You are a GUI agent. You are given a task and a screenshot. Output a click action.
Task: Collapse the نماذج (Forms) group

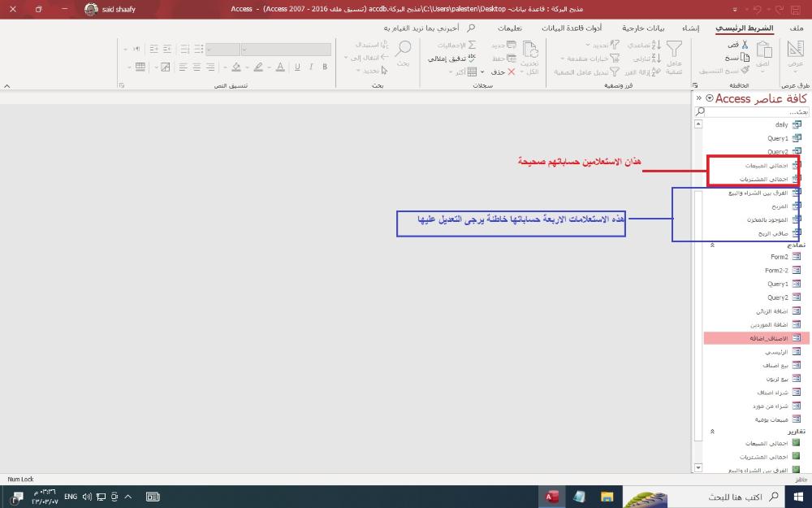[x=713, y=245]
